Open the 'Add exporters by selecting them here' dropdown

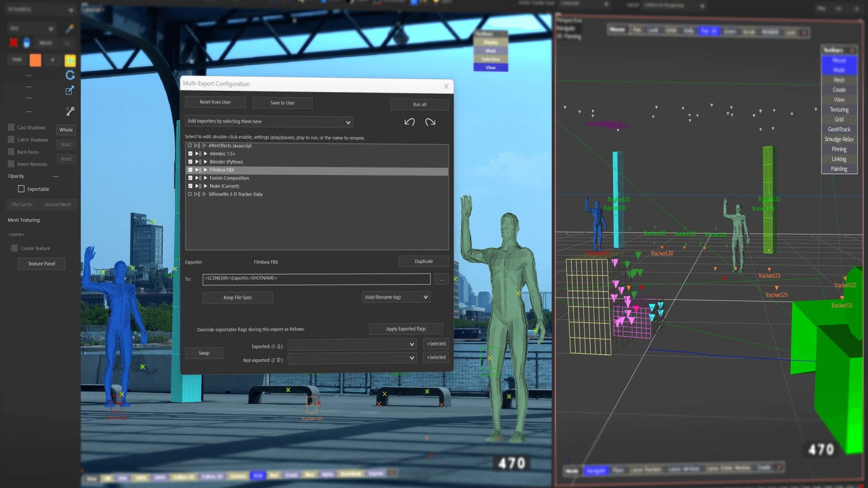pos(269,122)
